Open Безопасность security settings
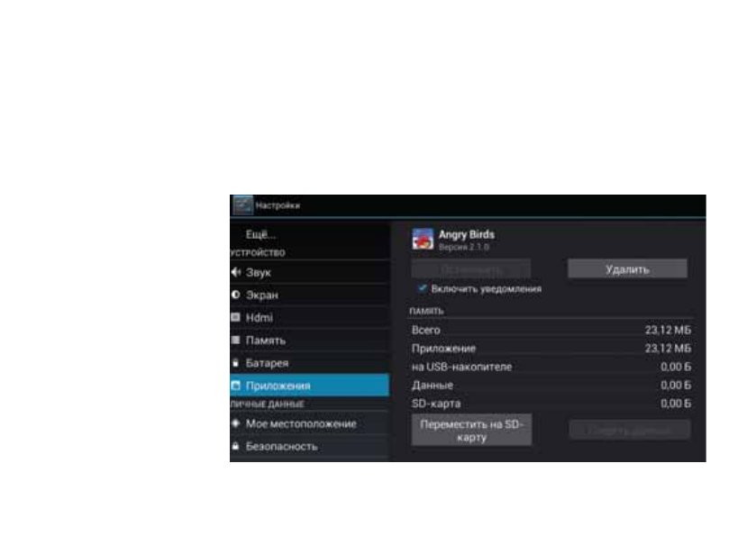Viewport: 756px width, 536px height. click(310, 446)
